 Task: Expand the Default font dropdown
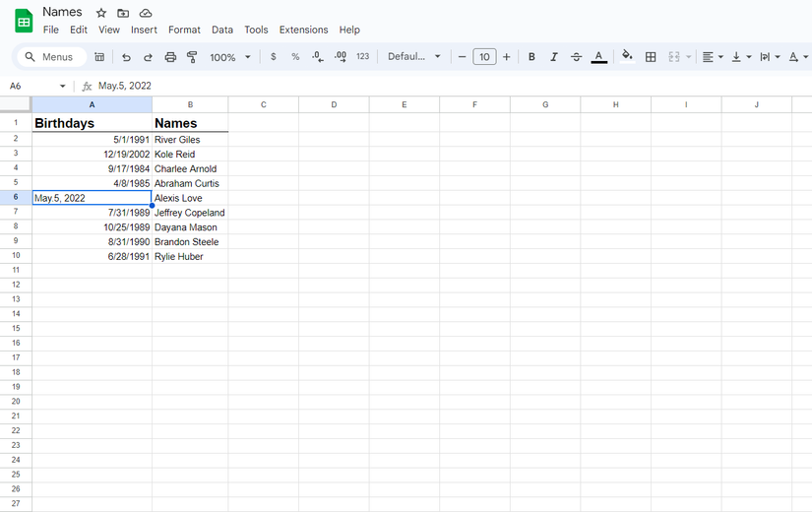click(x=414, y=57)
